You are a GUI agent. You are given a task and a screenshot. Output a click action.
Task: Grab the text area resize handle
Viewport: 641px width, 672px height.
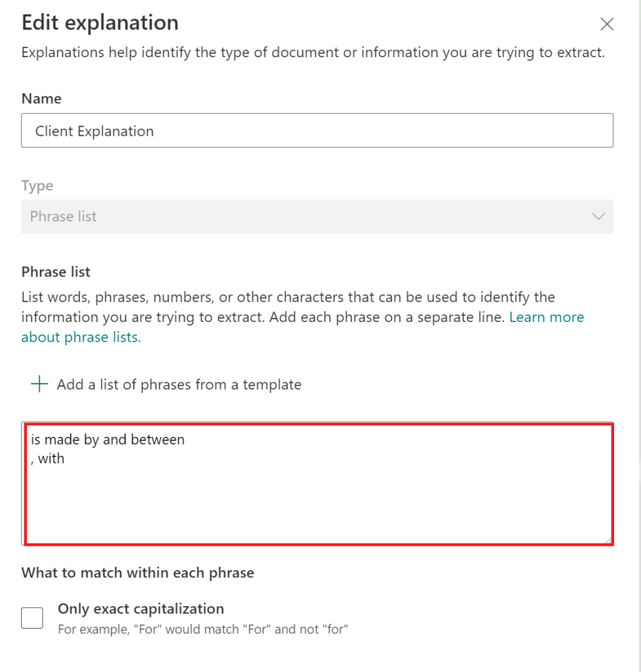coord(608,540)
